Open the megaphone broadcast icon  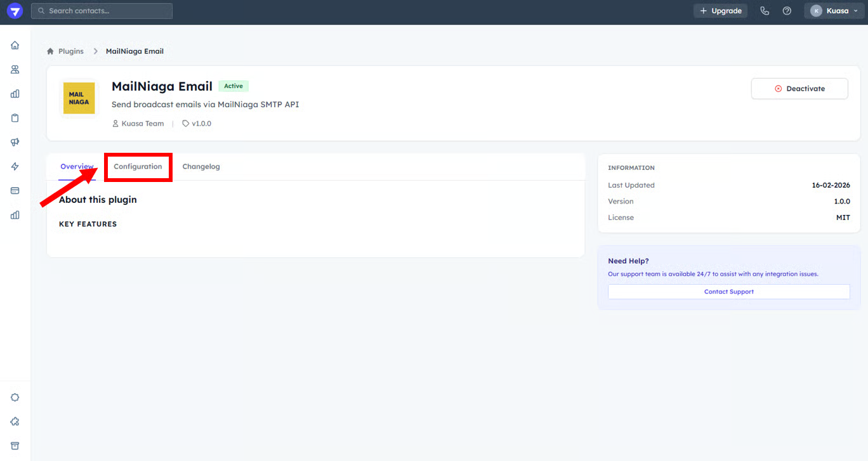tap(15, 142)
